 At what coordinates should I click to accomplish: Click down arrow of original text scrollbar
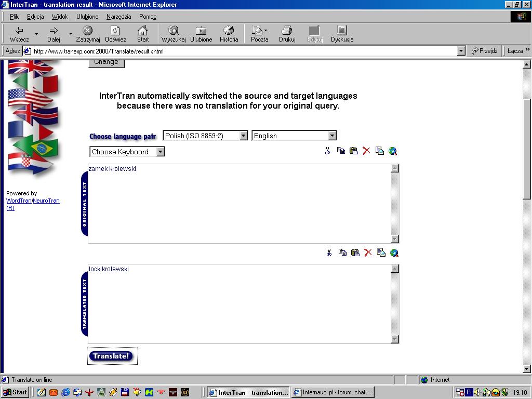(x=395, y=239)
